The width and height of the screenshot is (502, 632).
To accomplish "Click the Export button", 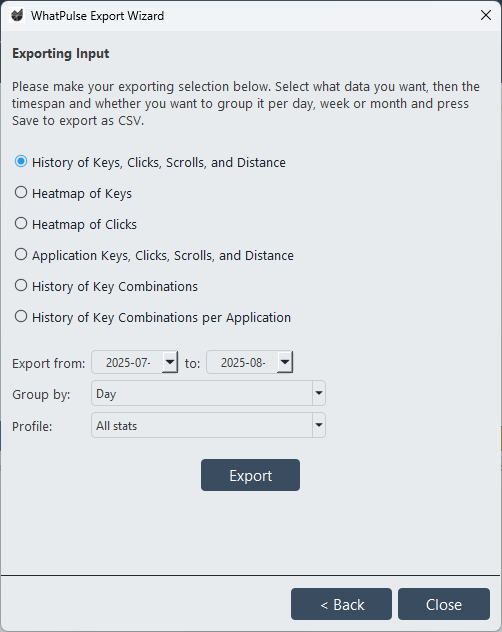I will pos(250,475).
